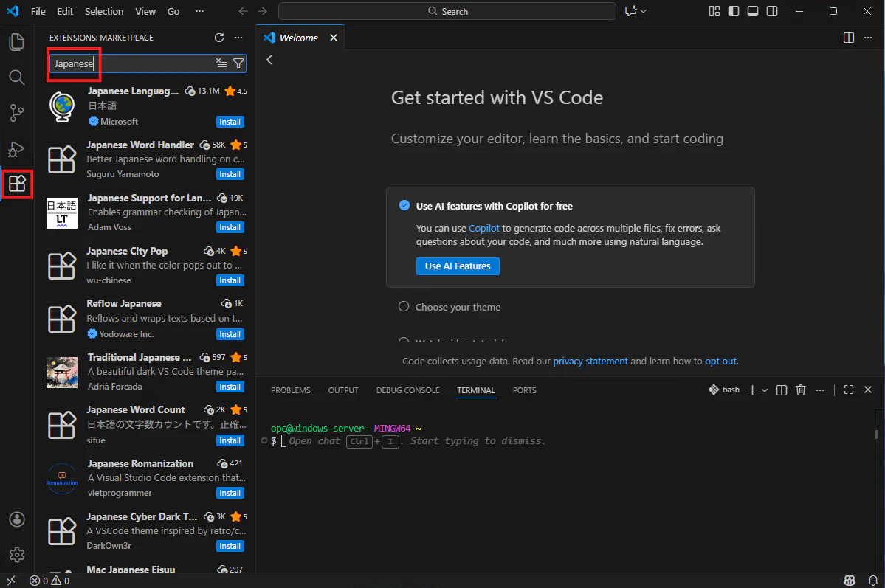
Task: Follow the opt out link
Action: (720, 362)
